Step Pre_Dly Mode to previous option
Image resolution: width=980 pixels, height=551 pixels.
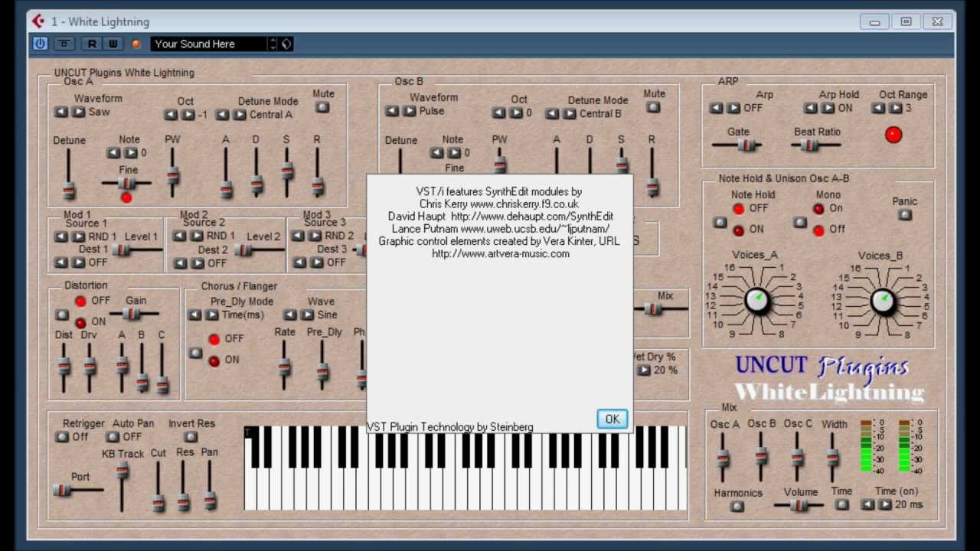(x=194, y=315)
